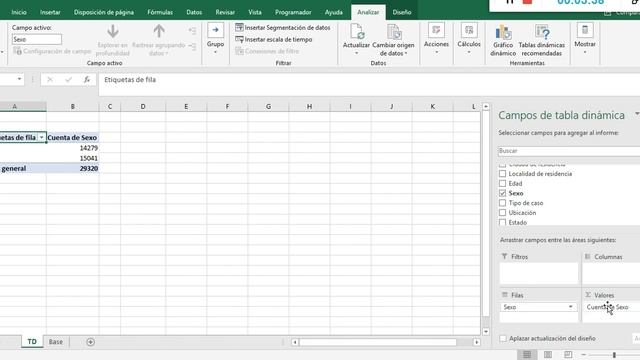Screen dimensions: 640x360
Task: Click the confirm formula checkmark icon
Action: [68, 80]
